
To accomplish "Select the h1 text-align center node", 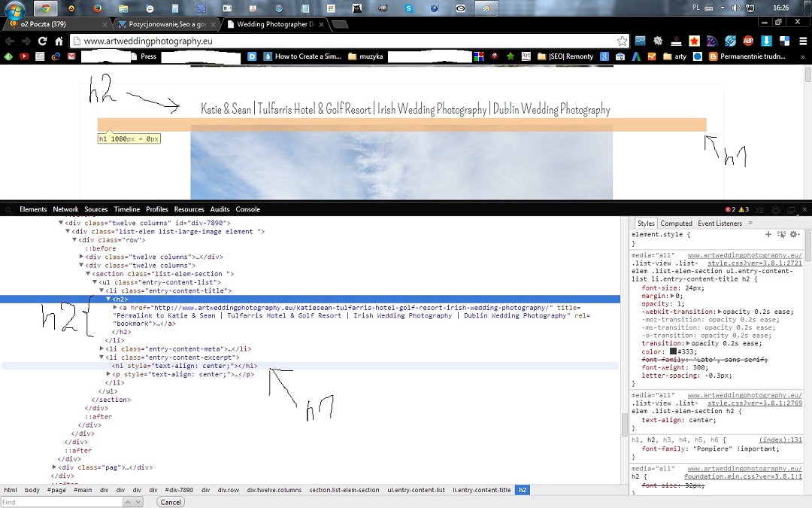I will [x=185, y=366].
